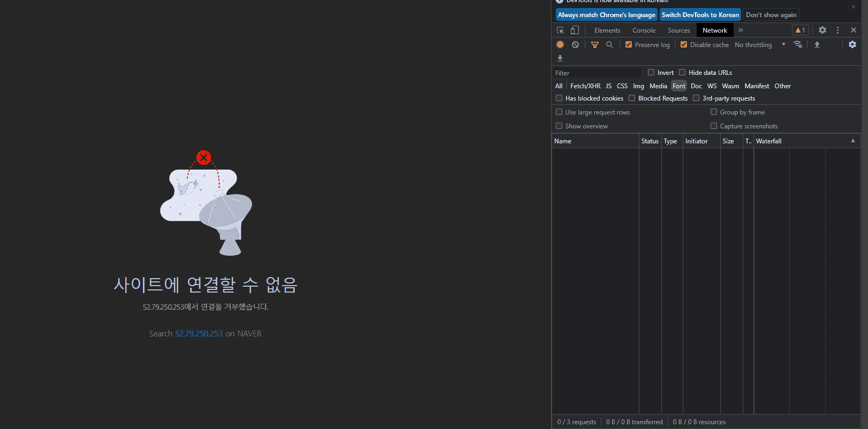Close the DevTools panel
Image resolution: width=868 pixels, height=429 pixels.
(x=854, y=30)
